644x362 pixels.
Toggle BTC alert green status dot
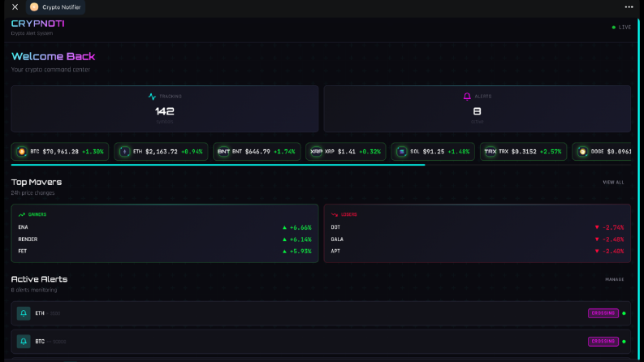624,341
